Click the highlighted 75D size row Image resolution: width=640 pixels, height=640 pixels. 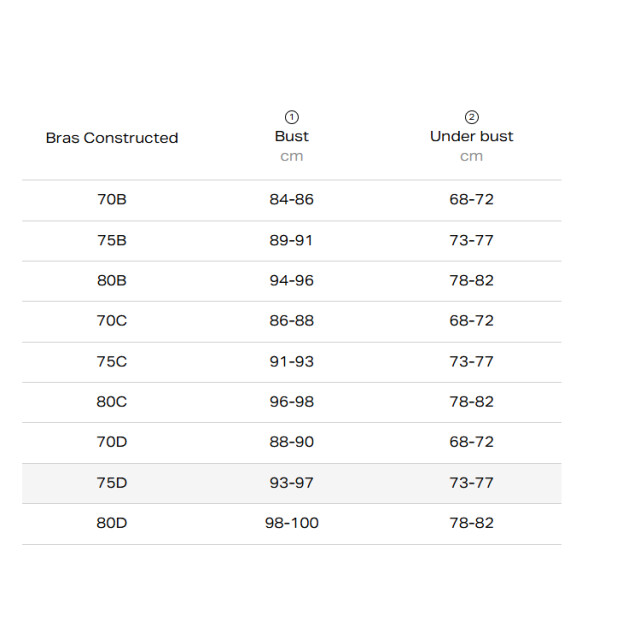click(291, 483)
